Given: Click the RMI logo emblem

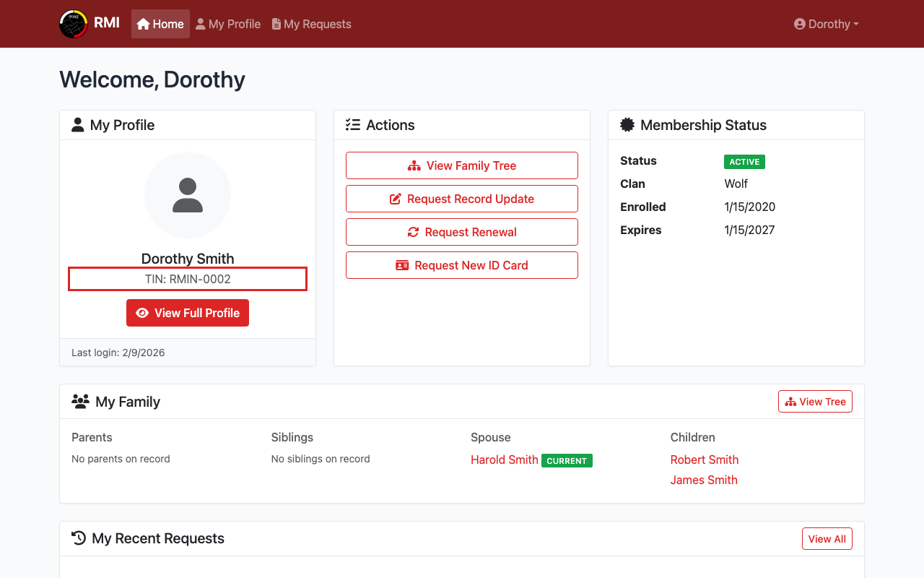Looking at the screenshot, I should [73, 24].
